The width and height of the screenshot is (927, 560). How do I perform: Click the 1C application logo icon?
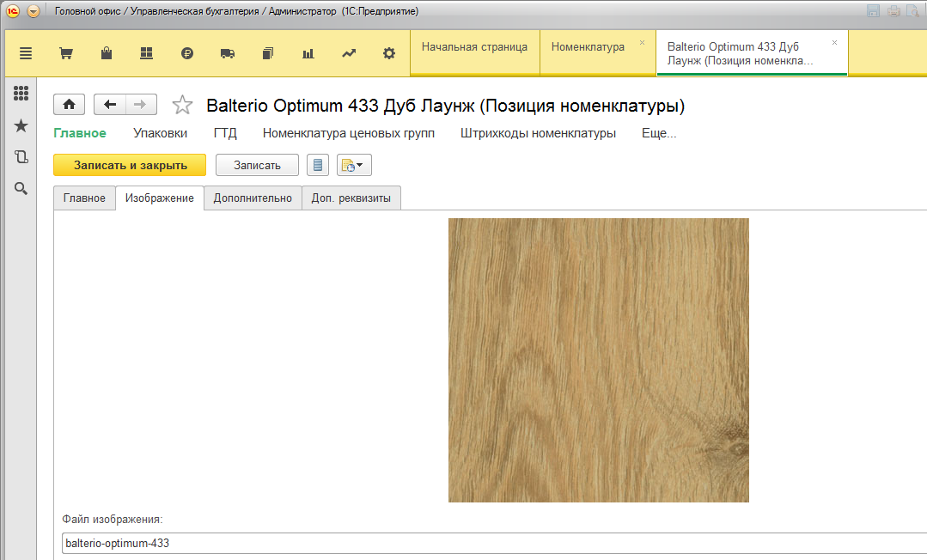coord(12,11)
